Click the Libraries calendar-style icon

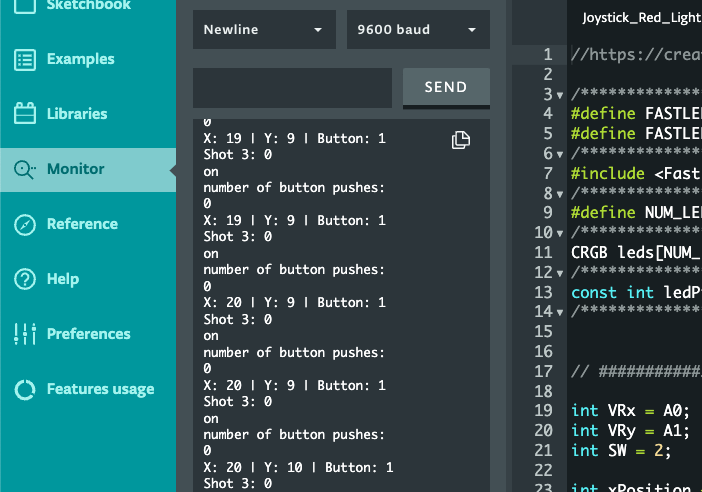pos(25,114)
